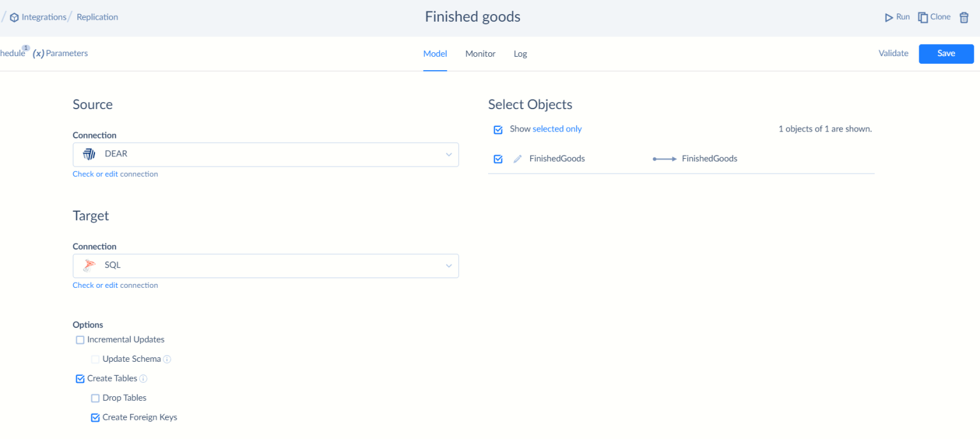
Task: Click the DEAR source connection icon
Action: click(x=87, y=154)
